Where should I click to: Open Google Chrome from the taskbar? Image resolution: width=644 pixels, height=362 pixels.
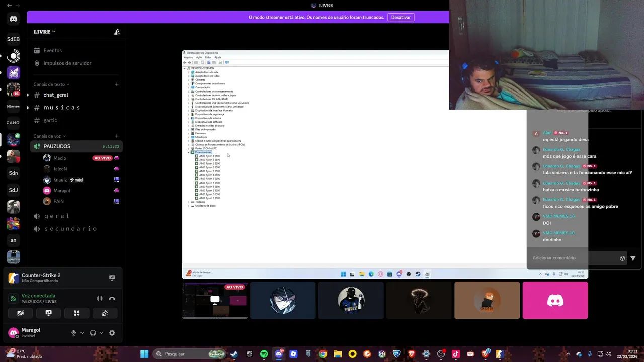point(323,354)
